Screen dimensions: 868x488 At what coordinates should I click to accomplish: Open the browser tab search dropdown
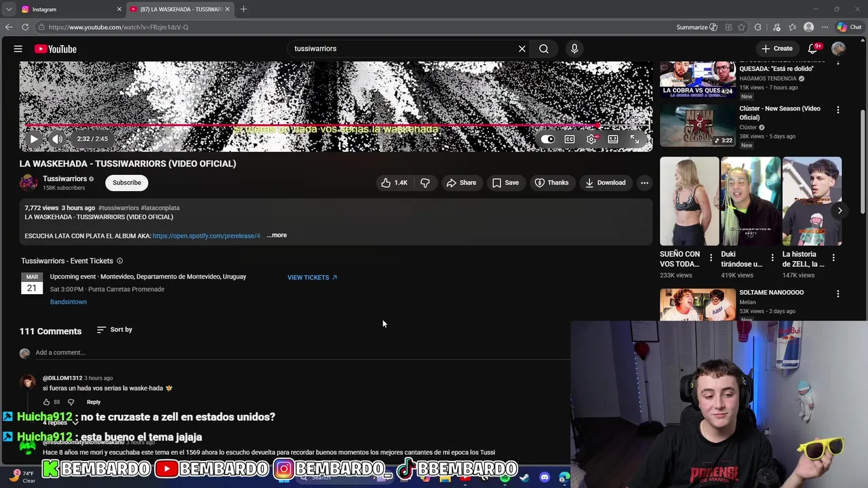pyautogui.click(x=8, y=9)
